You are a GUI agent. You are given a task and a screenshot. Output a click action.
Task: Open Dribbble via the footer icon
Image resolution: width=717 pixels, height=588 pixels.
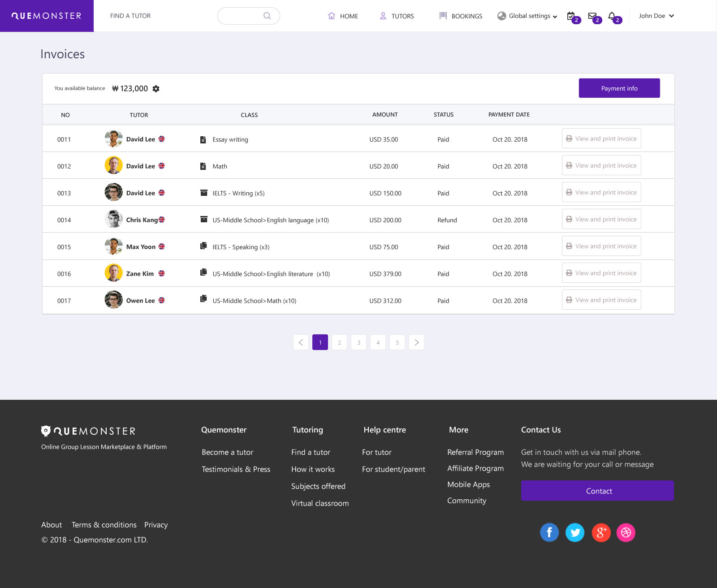(x=627, y=532)
